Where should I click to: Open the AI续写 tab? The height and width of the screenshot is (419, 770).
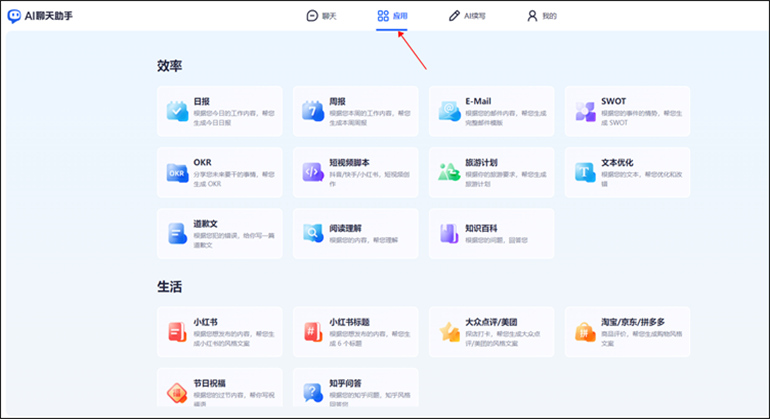pyautogui.click(x=467, y=16)
